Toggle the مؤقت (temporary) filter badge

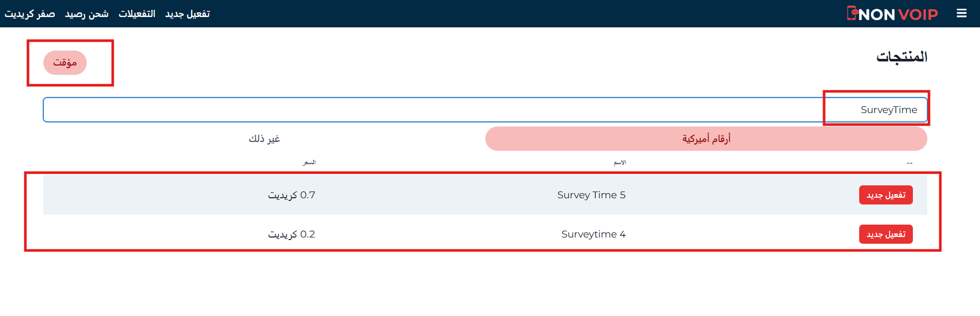click(65, 62)
